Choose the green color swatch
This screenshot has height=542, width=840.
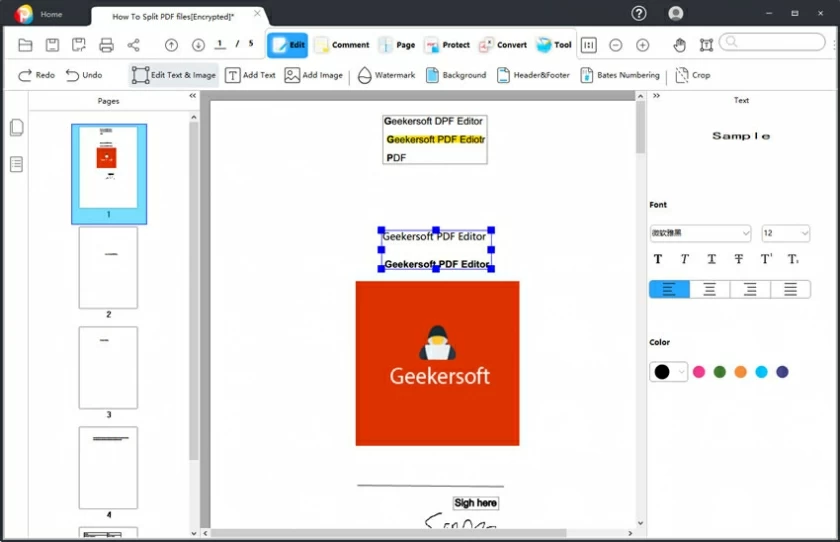click(x=719, y=372)
